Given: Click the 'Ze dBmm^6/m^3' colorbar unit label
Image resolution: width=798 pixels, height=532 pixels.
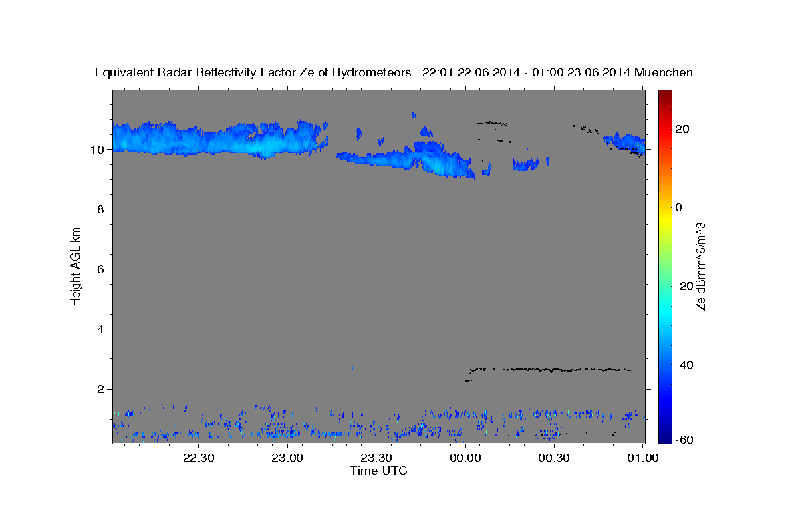Looking at the screenshot, I should pos(700,266).
